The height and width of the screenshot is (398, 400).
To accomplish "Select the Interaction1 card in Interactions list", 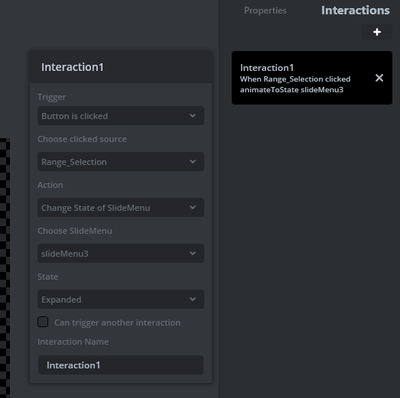I will pyautogui.click(x=312, y=78).
